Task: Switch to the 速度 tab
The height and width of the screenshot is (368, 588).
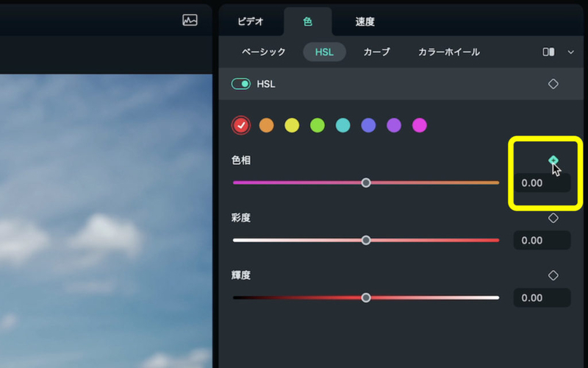Action: [365, 21]
